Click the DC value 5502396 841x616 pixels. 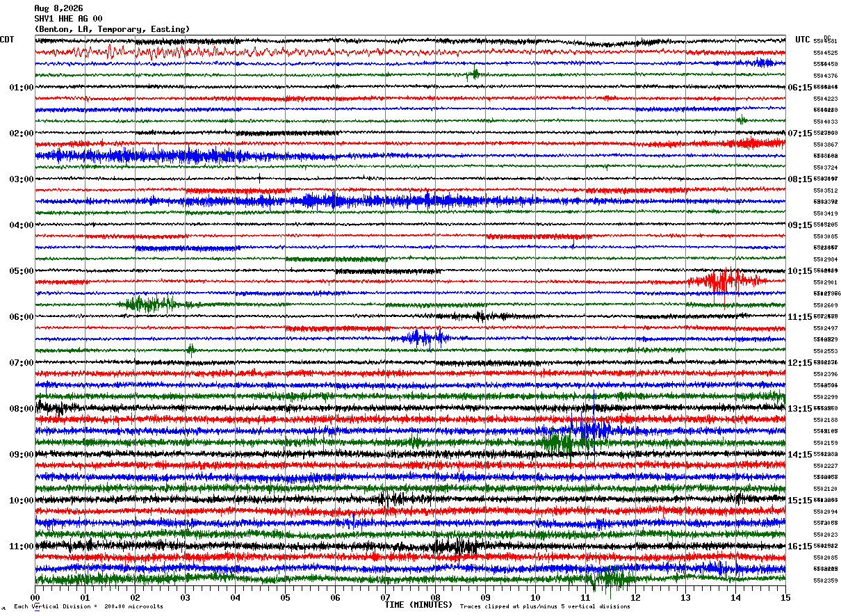tap(825, 374)
